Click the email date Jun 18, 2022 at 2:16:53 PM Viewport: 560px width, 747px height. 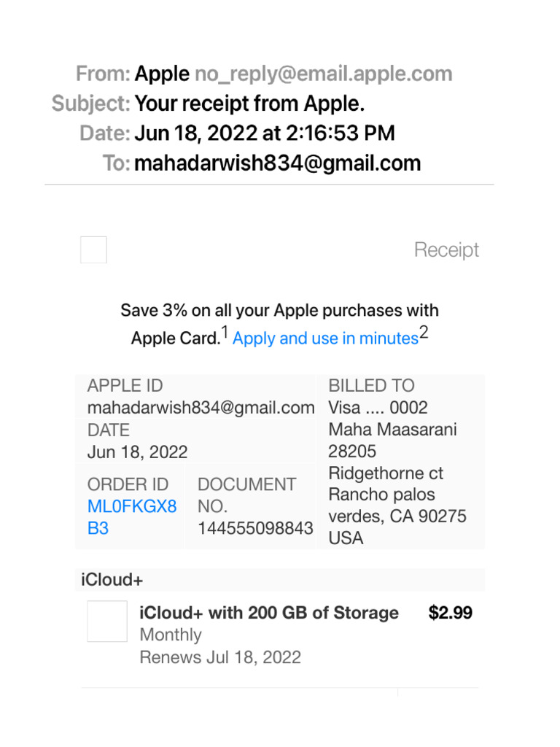pos(265,133)
